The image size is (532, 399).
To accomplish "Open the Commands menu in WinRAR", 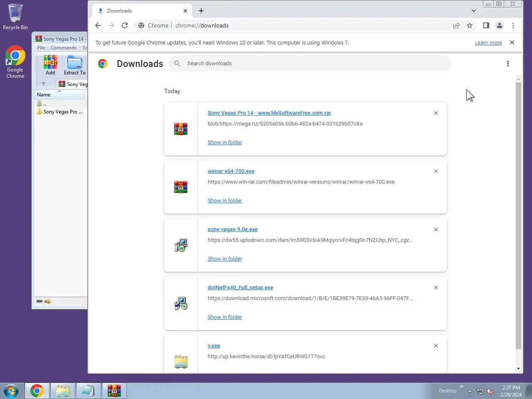I will 64,48.
